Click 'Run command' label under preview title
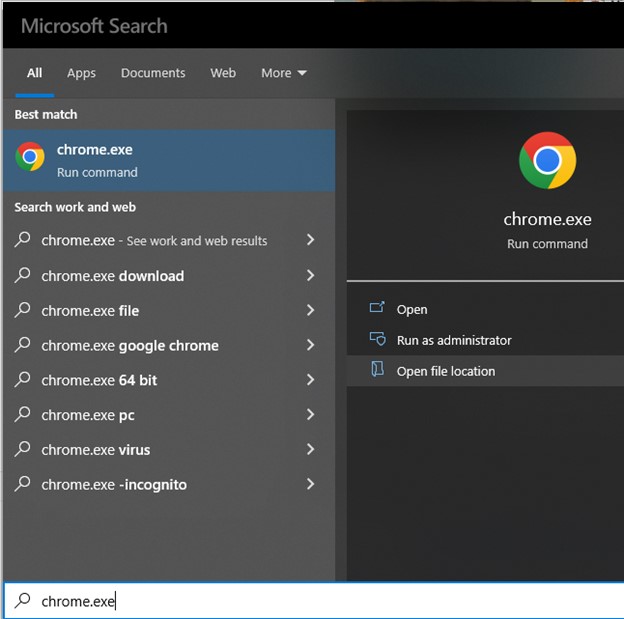 click(547, 243)
